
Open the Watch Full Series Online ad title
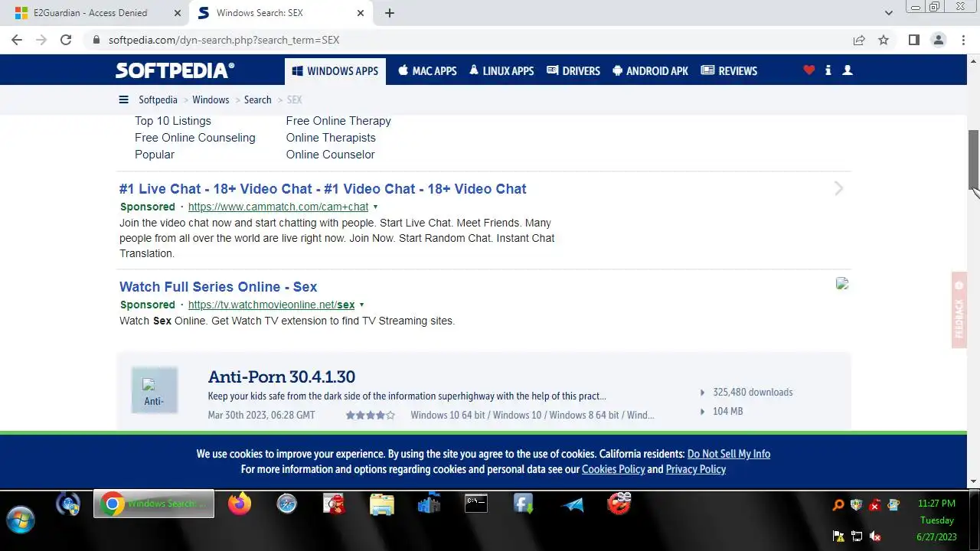(218, 287)
